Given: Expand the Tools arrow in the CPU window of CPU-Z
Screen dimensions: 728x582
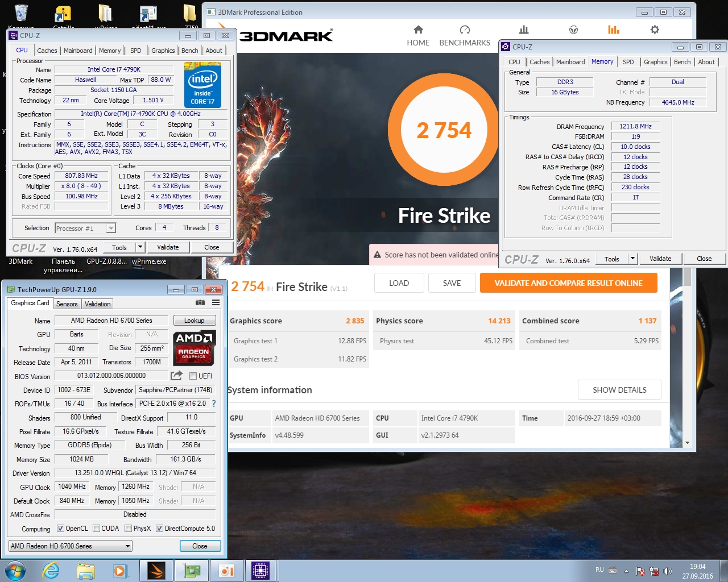Looking at the screenshot, I should pos(140,247).
